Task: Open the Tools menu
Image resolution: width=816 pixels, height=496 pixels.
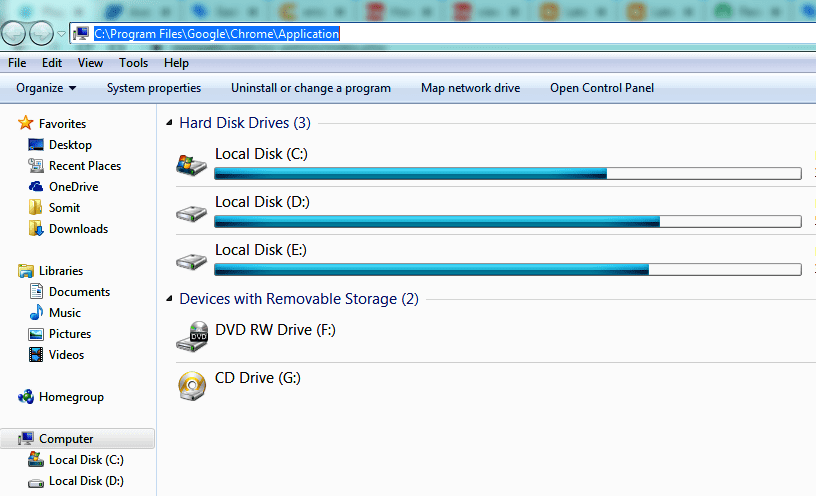Action: 133,63
